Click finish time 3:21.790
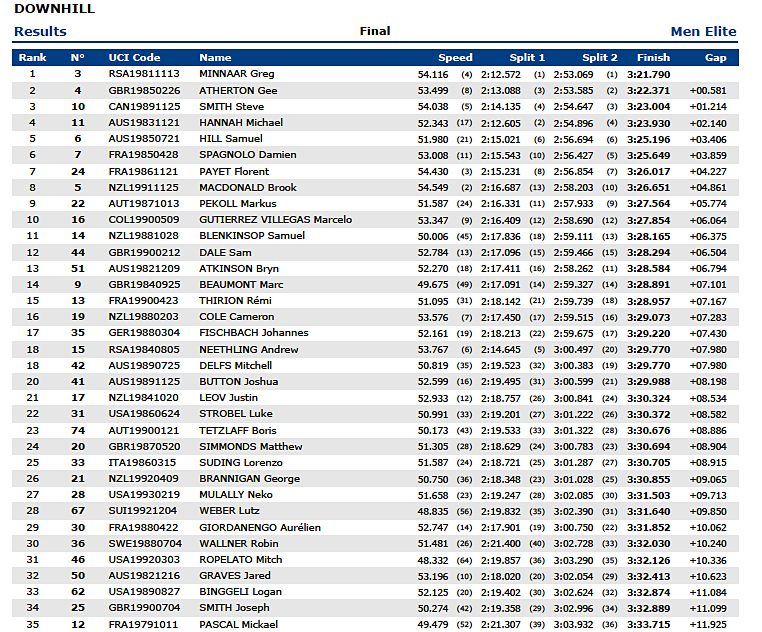The width and height of the screenshot is (762, 632). (648, 74)
